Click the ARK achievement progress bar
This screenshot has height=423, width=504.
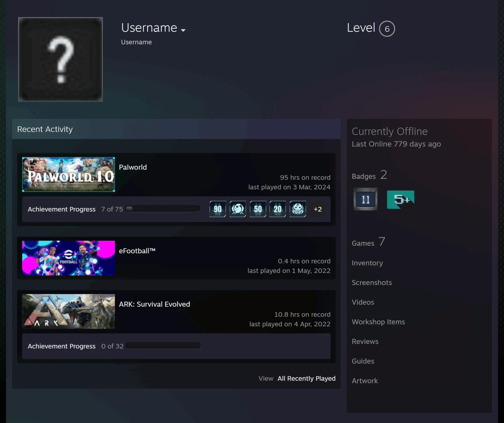coord(163,346)
